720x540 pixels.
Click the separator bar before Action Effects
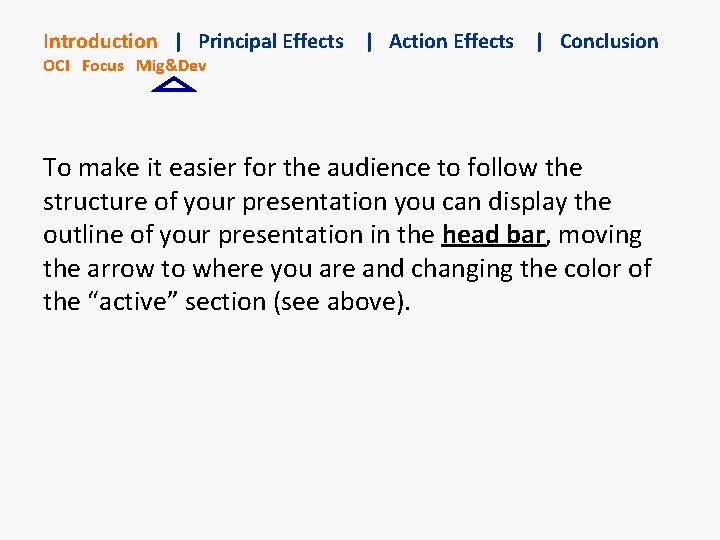click(x=369, y=41)
